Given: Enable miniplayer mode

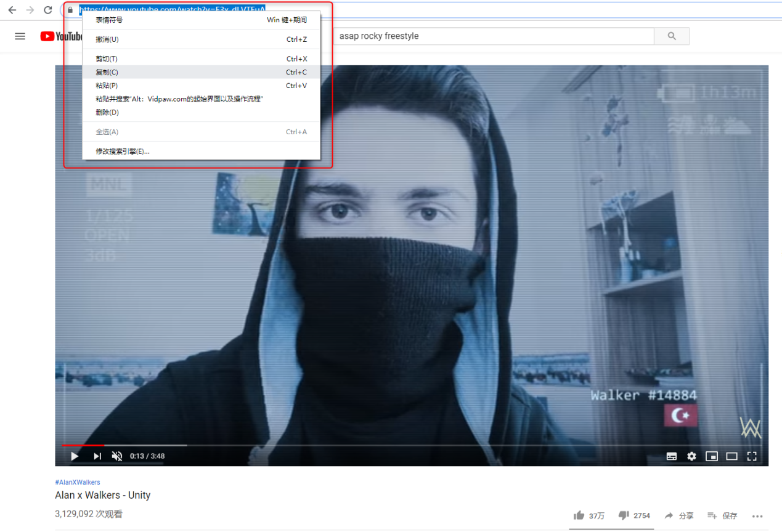Looking at the screenshot, I should (x=712, y=456).
